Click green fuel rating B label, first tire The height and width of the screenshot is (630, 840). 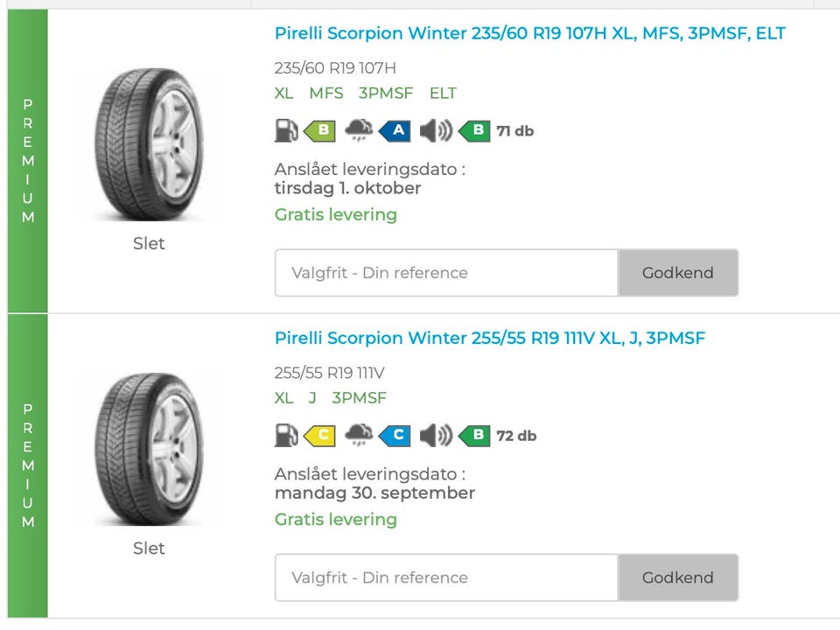(321, 131)
